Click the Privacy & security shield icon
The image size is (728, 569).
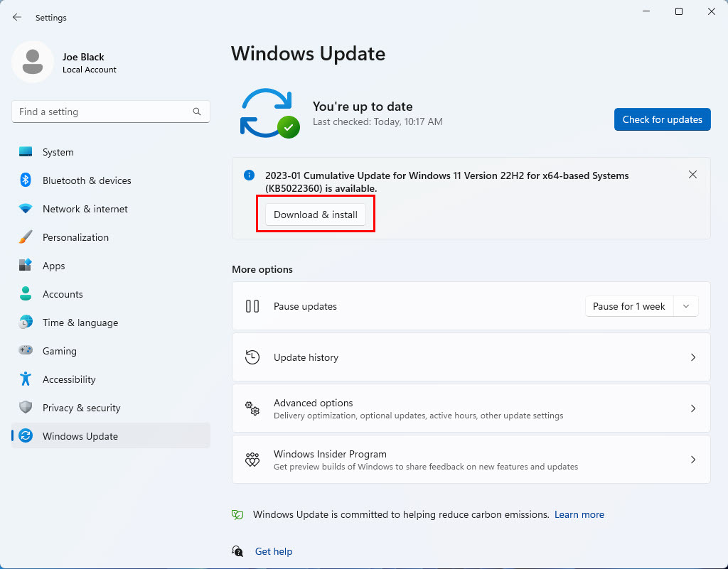pyautogui.click(x=26, y=408)
